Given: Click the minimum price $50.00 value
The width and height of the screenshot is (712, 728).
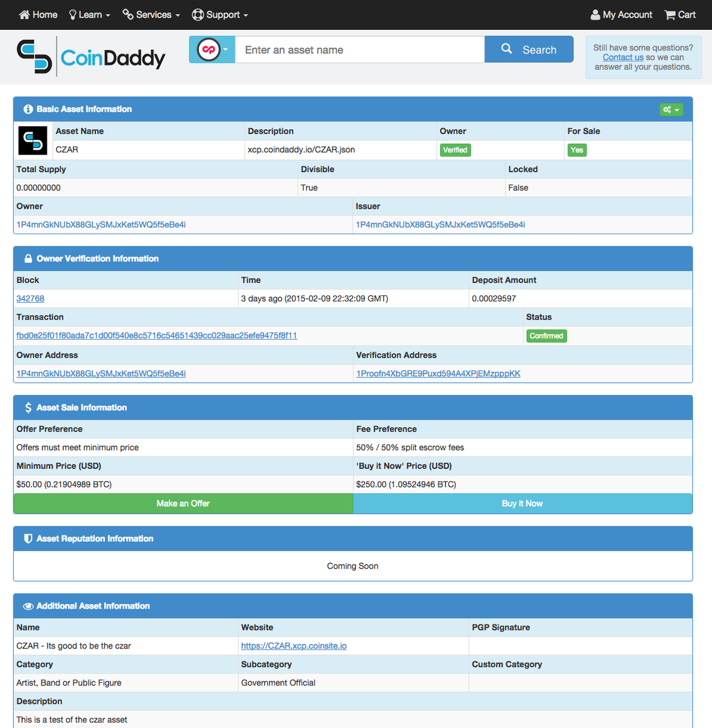Looking at the screenshot, I should coord(64,484).
